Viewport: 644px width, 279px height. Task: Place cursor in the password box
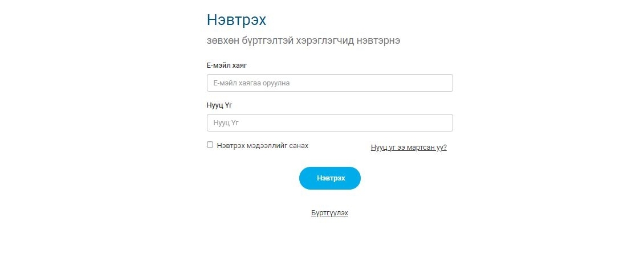[330, 122]
